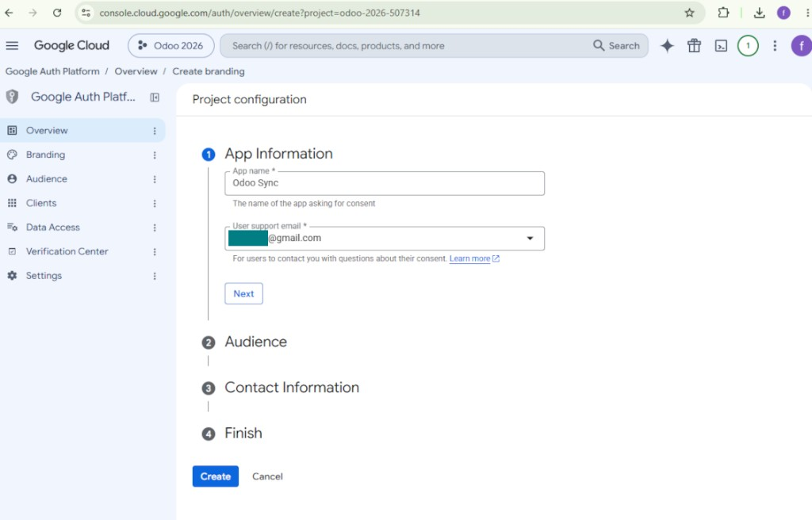
Task: Click the Project configuration heading
Action: [249, 99]
